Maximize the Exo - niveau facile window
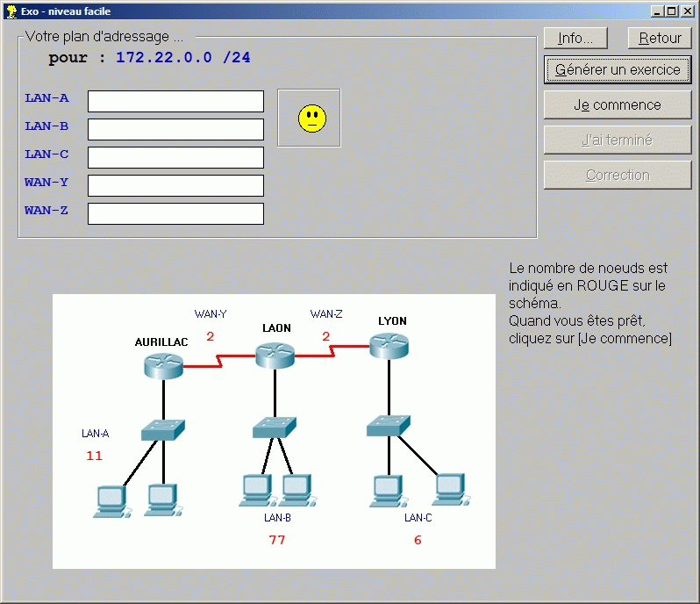Image resolution: width=700 pixels, height=604 pixels. 670,11
